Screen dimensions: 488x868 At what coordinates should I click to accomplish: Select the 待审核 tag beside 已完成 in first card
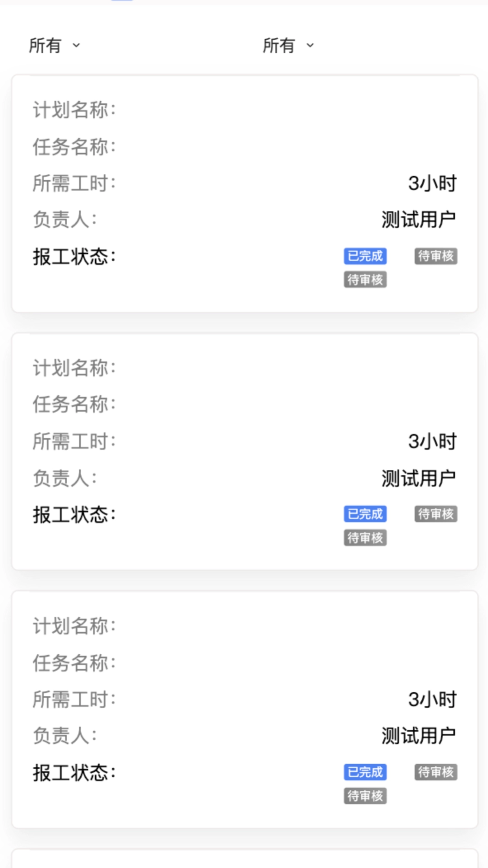click(x=436, y=256)
